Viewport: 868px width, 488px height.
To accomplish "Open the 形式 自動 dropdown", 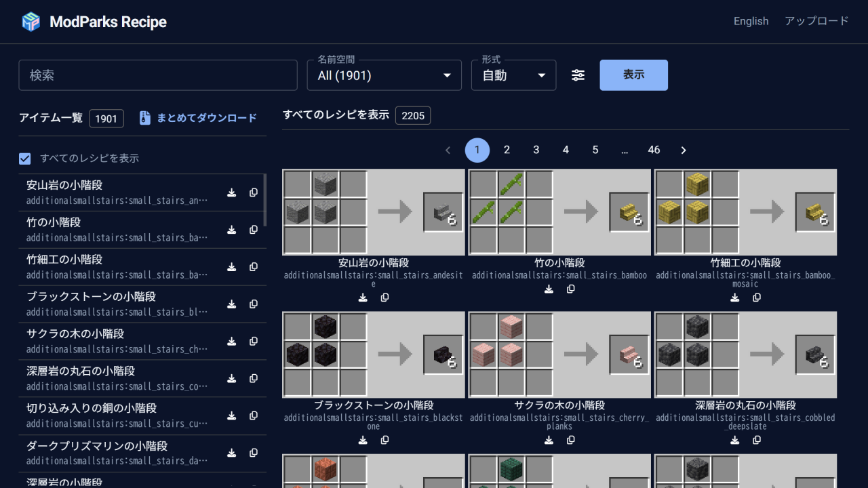I will click(x=514, y=75).
